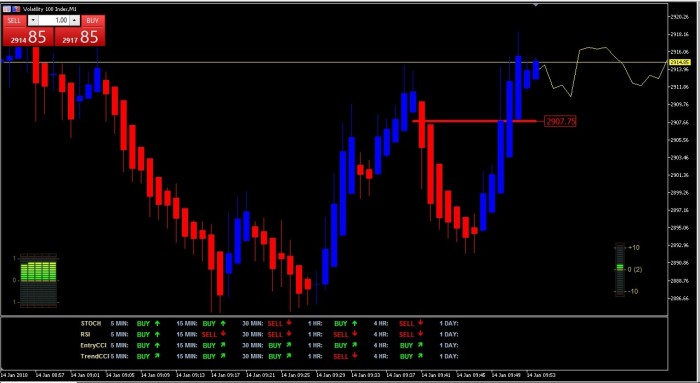Image resolution: width=700 pixels, height=383 pixels.
Task: Click the TrendCCI 30 MIN diagonal green arrow
Action: (x=289, y=356)
